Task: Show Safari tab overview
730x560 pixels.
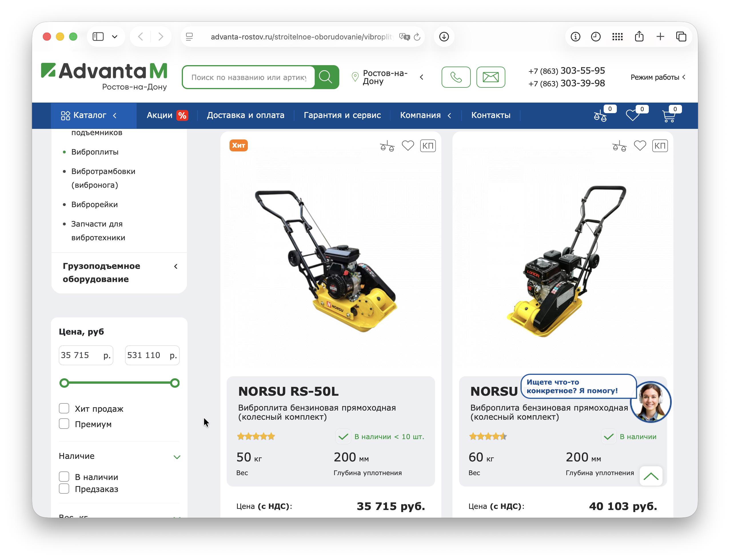Action: pos(681,36)
